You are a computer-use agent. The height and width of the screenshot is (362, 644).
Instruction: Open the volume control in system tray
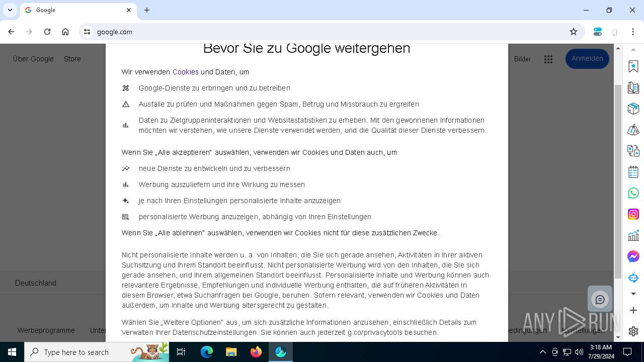tap(579, 352)
